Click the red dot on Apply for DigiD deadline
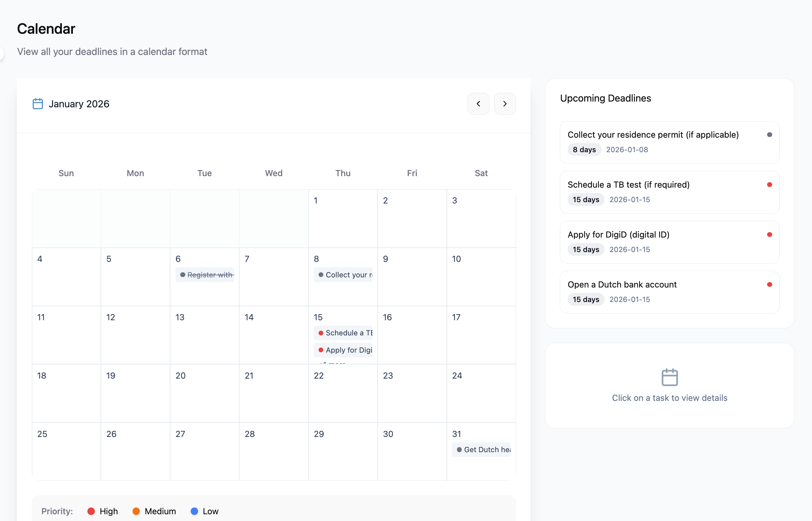Screen dimensions: 812x521 770,234
